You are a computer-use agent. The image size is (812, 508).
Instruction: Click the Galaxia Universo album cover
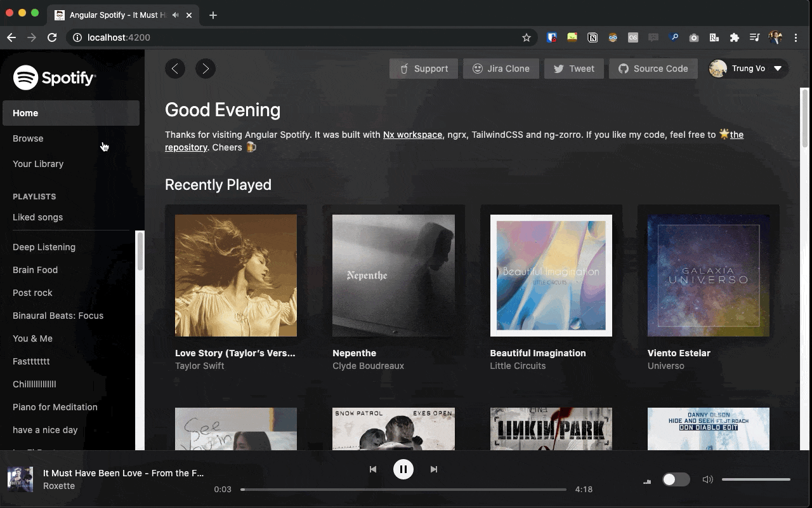[x=709, y=276]
